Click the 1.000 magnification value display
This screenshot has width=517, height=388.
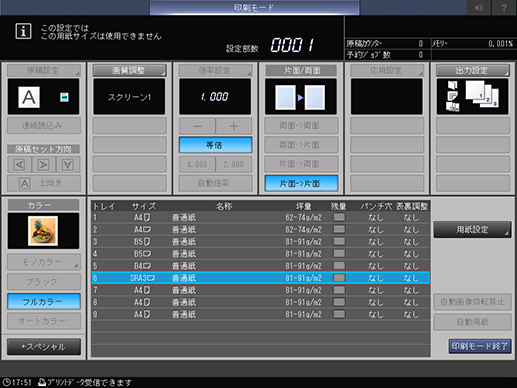pos(215,97)
